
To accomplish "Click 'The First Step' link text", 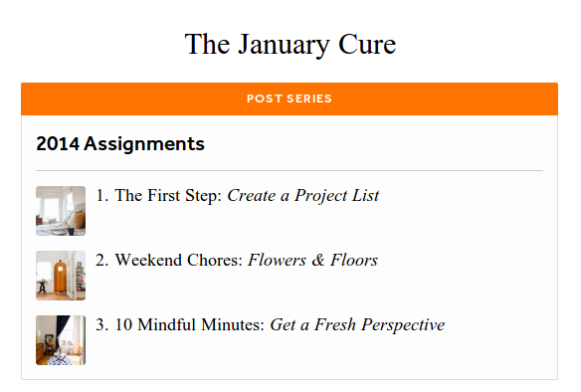I will tap(168, 195).
